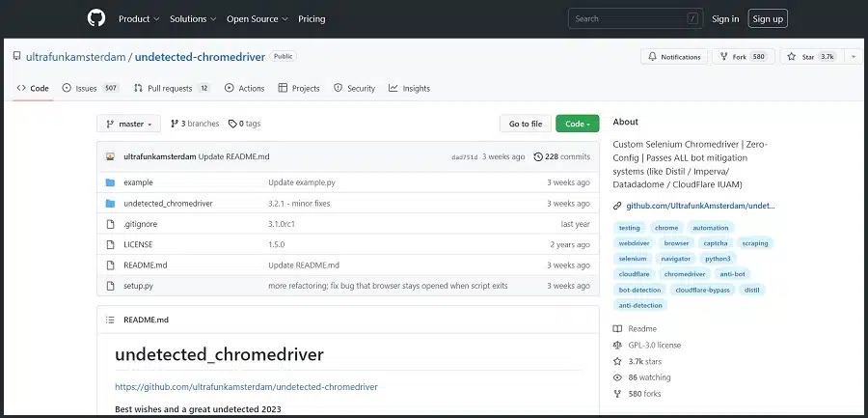Star the repository
Image resolution: width=868 pixels, height=418 pixels.
pyautogui.click(x=810, y=57)
